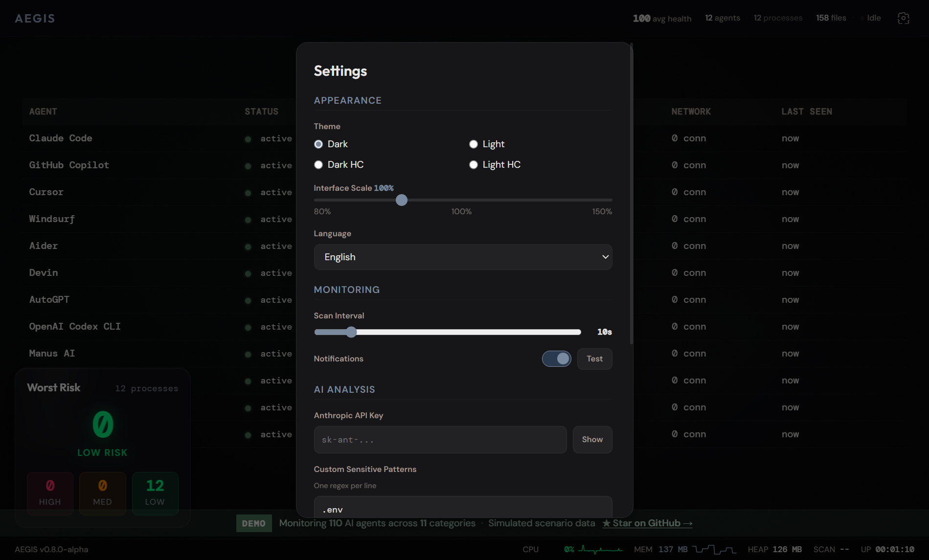This screenshot has height=560, width=929.
Task: Focus the Anthropic API Key field
Action: pos(440,440)
